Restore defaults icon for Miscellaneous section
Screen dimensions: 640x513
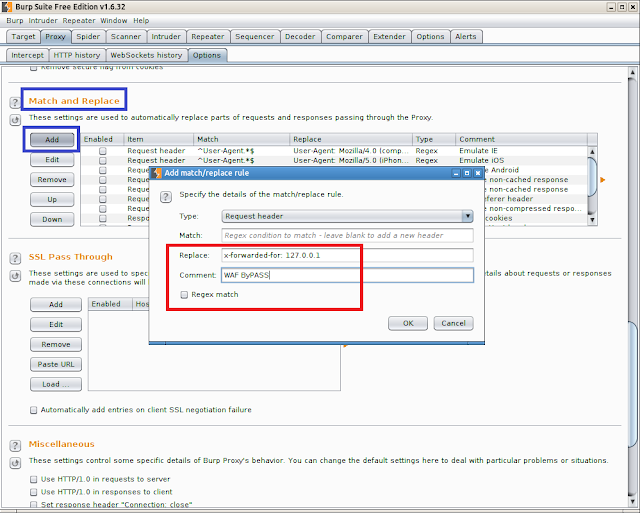15,463
